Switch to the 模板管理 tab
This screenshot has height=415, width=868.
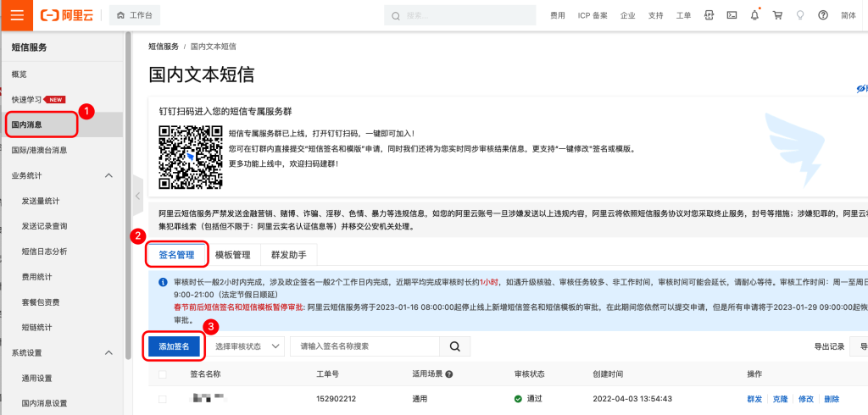pyautogui.click(x=232, y=254)
